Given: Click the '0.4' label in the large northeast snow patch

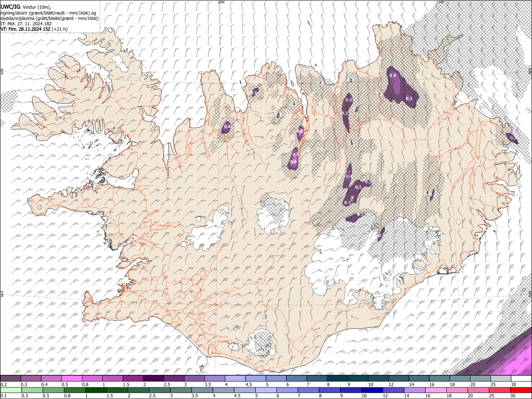Looking at the screenshot, I should tap(393, 75).
